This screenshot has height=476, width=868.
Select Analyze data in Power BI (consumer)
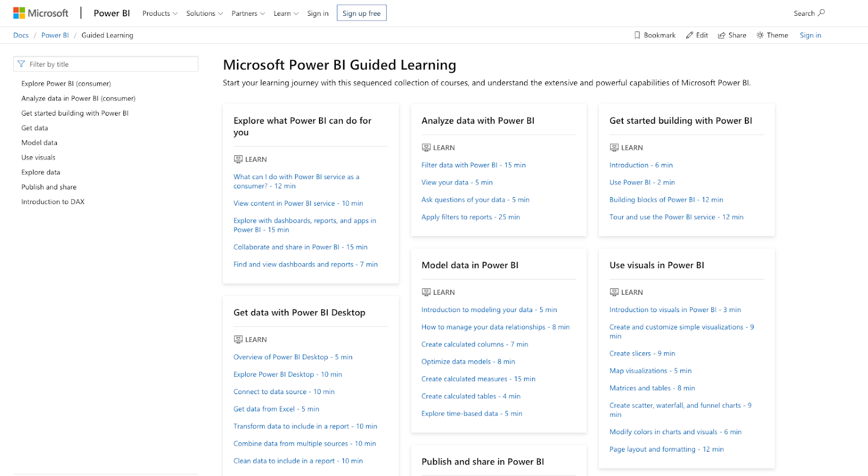click(x=79, y=98)
